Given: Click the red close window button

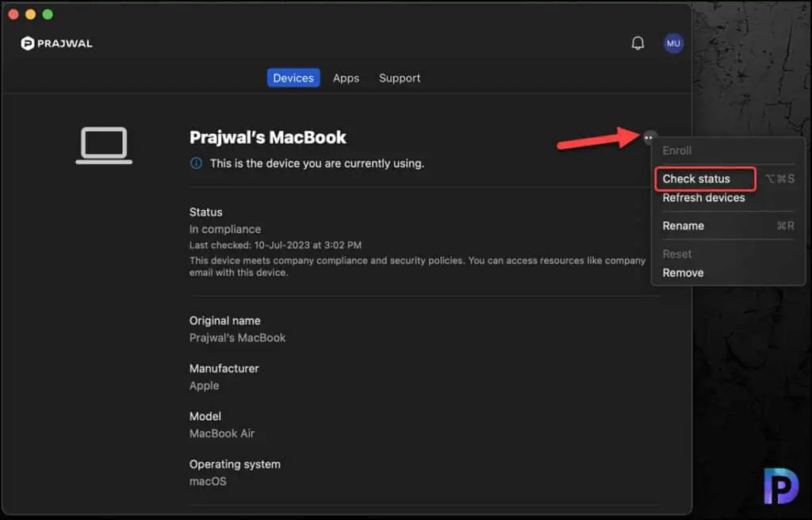Looking at the screenshot, I should (x=13, y=14).
